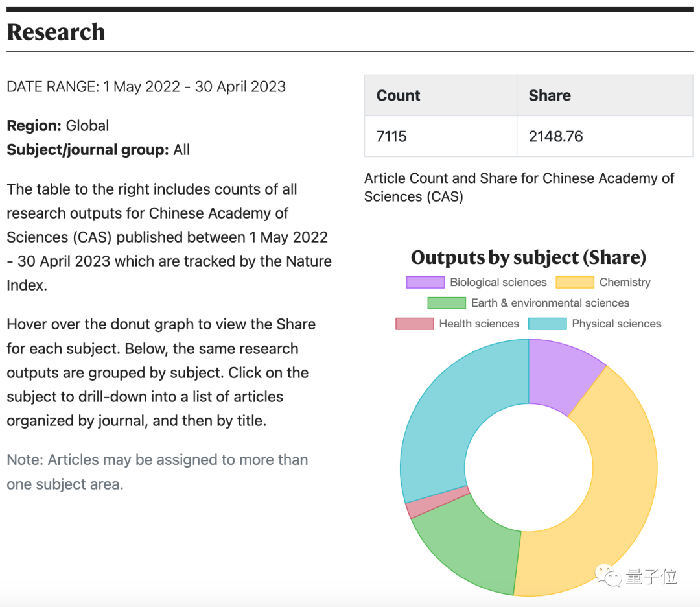Click the WeChat logo watermark icon
Viewport: 700px width, 607px height.
point(608,575)
